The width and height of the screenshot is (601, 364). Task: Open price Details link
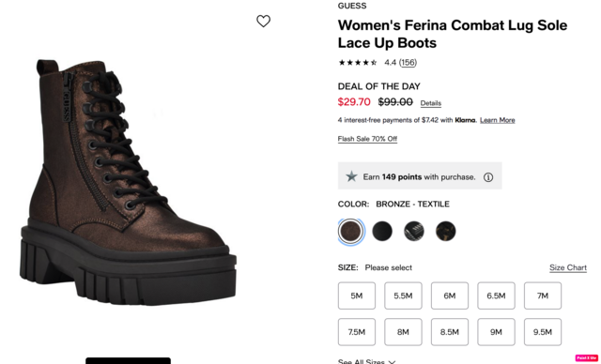[431, 103]
